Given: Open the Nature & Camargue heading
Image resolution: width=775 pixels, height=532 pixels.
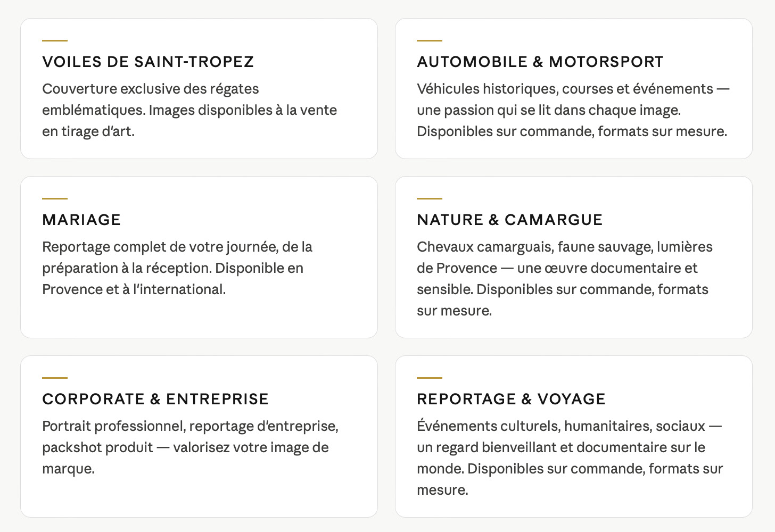Looking at the screenshot, I should pyautogui.click(x=509, y=220).
